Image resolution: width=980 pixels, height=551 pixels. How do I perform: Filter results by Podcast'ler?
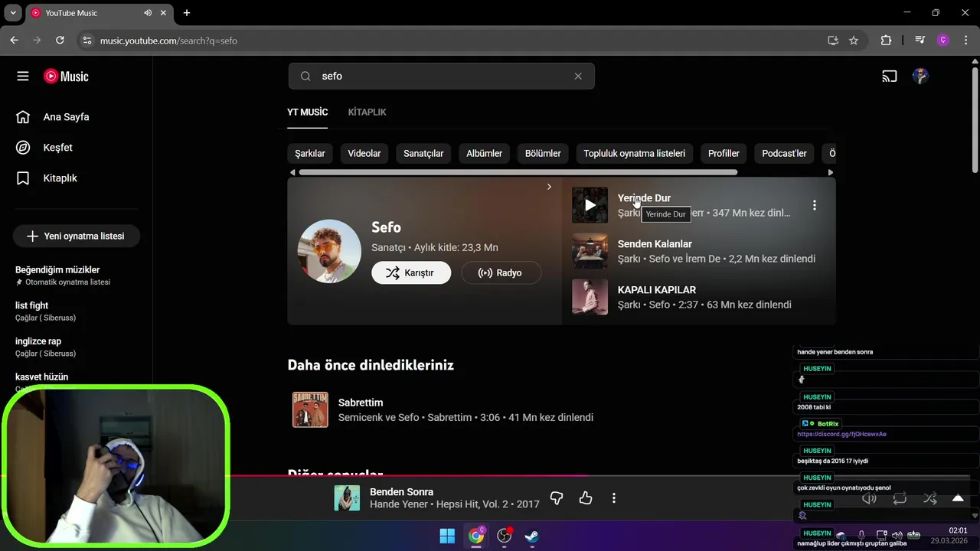tap(784, 154)
